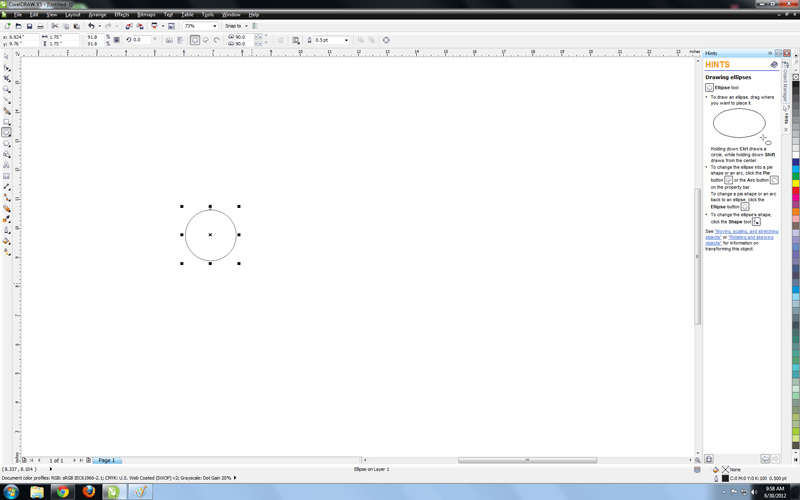
Task: Open the Tools menu
Action: [208, 15]
